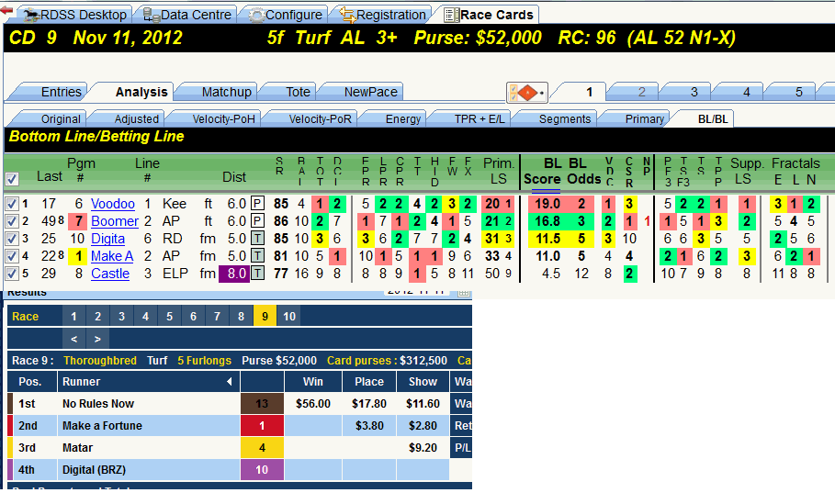
Task: Click the brown 13 saddle cloth swatch
Action: click(x=262, y=404)
